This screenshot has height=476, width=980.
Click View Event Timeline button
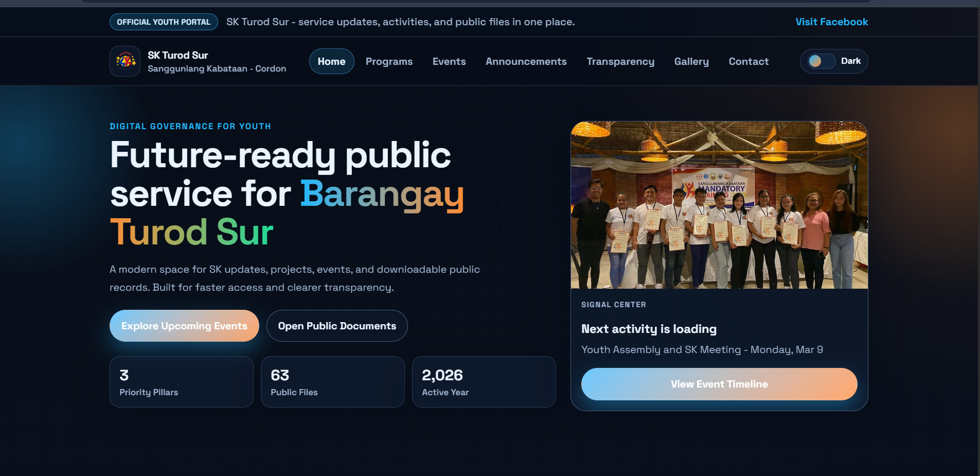719,384
